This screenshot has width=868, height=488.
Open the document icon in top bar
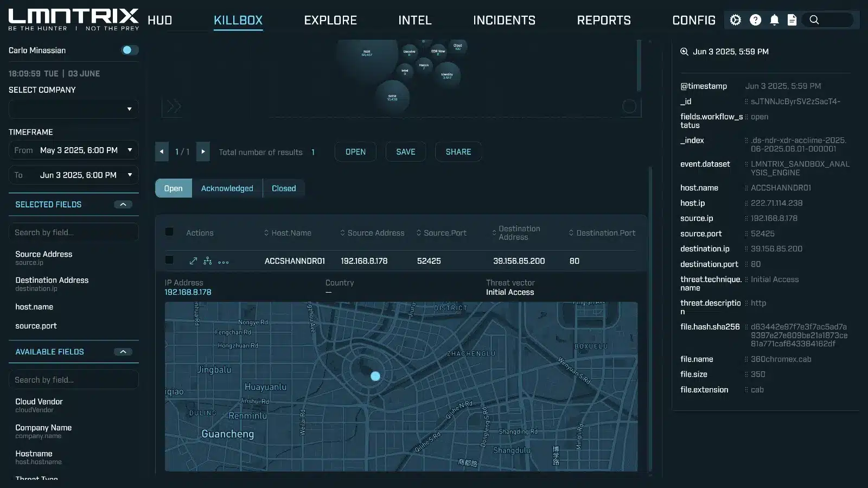point(792,20)
